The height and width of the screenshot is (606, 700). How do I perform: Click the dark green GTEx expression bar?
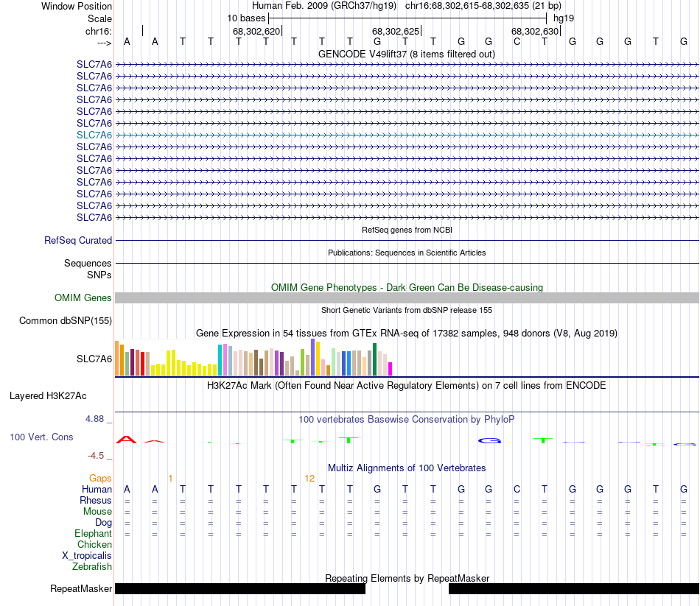point(374,359)
